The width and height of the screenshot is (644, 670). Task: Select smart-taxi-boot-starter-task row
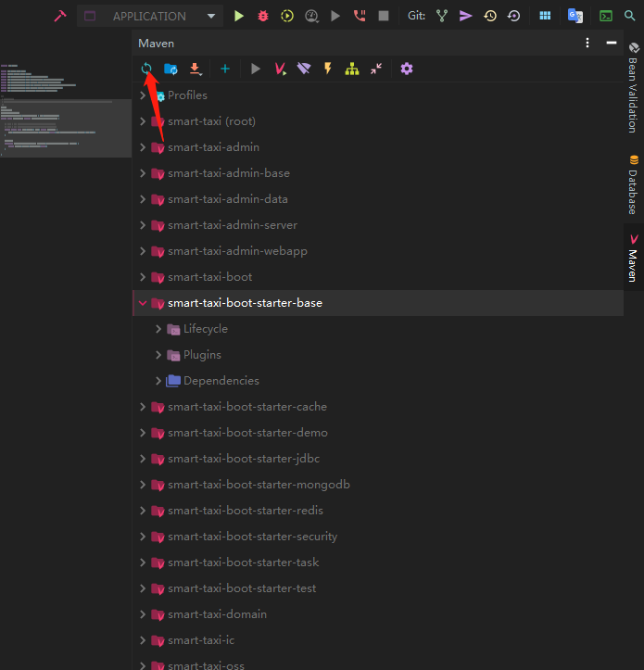378,563
